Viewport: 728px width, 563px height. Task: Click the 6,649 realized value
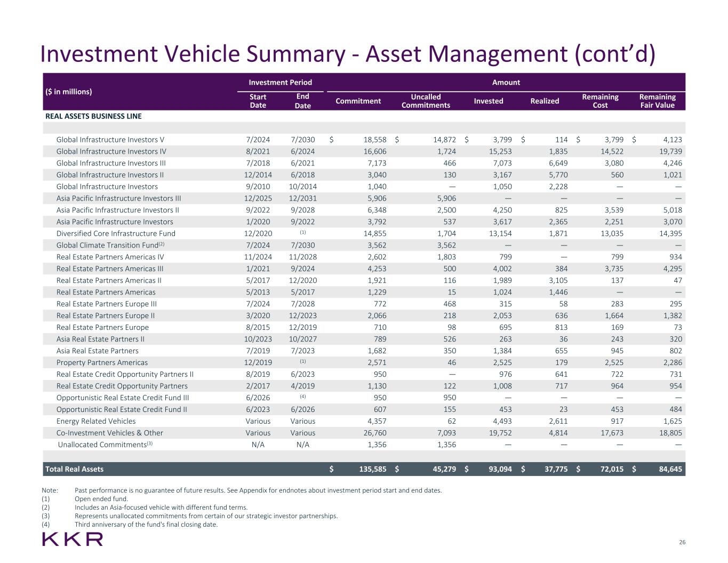(x=558, y=163)
